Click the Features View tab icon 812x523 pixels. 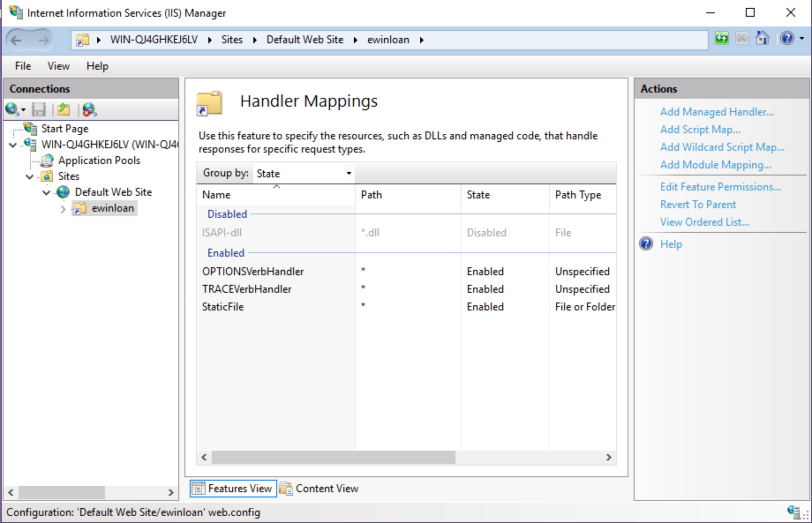199,489
